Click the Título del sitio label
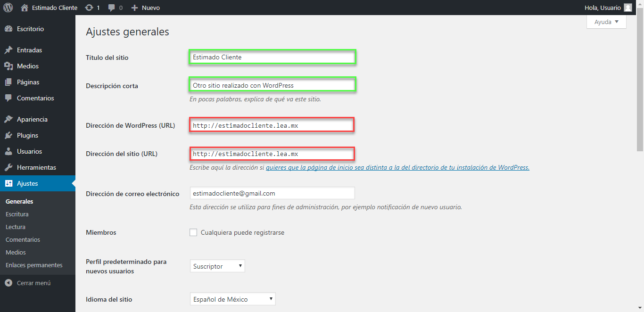 click(x=107, y=57)
